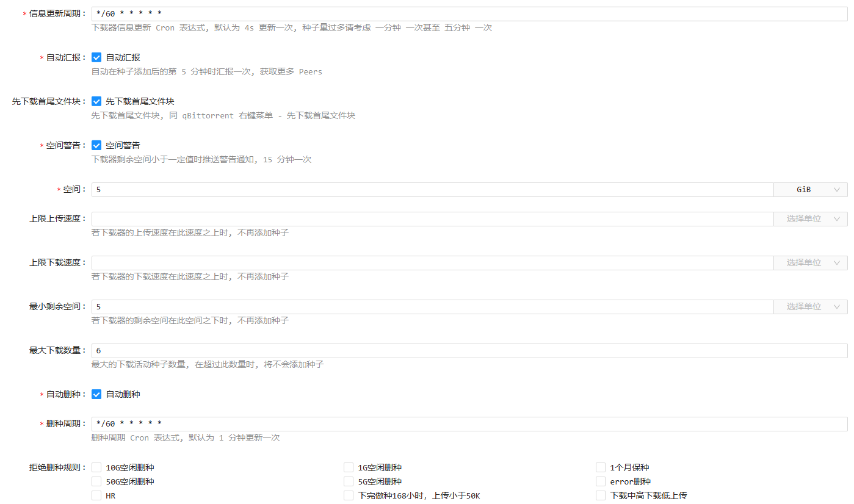Enable the 下载中高下载低上传 rule

[x=601, y=495]
